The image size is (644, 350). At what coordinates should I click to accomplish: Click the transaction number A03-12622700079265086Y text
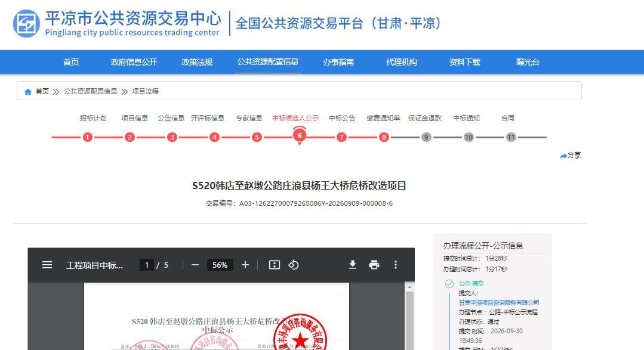[316, 203]
